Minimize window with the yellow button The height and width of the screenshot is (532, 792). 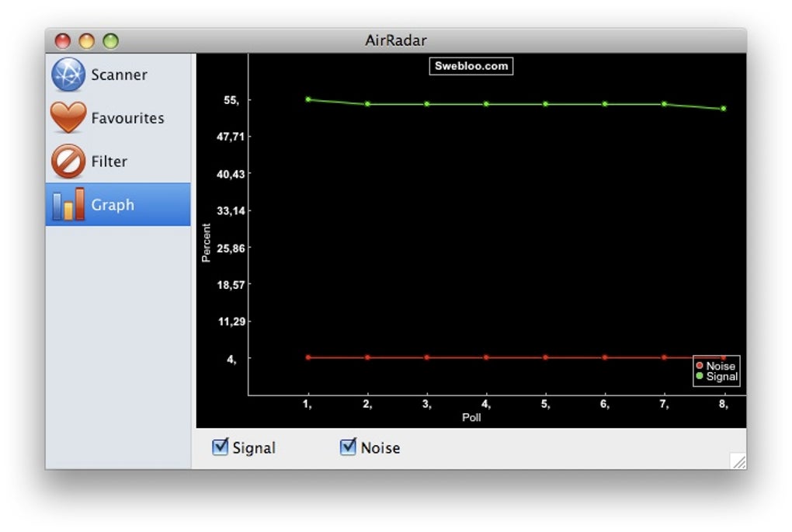(x=86, y=41)
